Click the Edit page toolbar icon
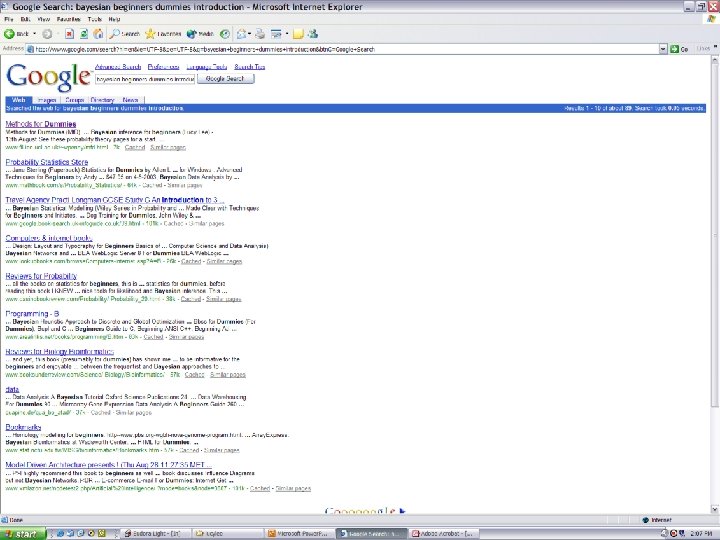Screen dimensions: 720x540 tap(276, 34)
